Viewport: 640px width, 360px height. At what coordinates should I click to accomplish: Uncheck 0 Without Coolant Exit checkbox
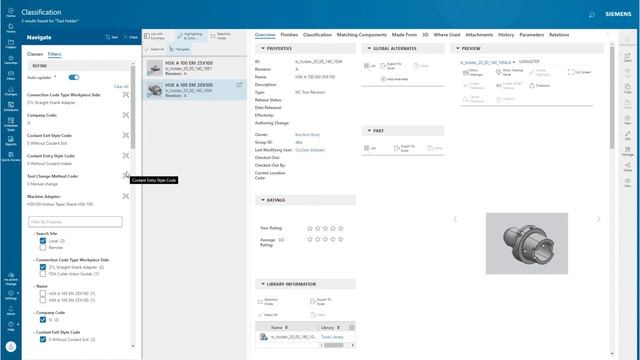[43, 339]
